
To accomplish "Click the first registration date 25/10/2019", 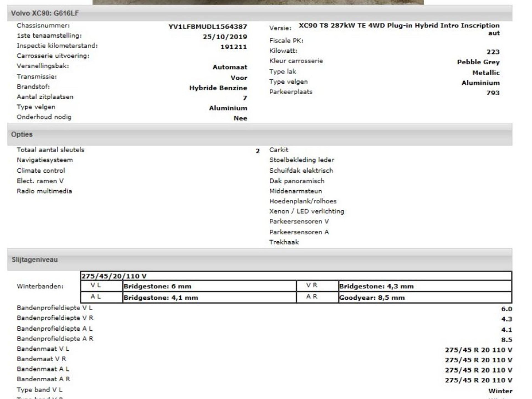I will click(x=225, y=37).
